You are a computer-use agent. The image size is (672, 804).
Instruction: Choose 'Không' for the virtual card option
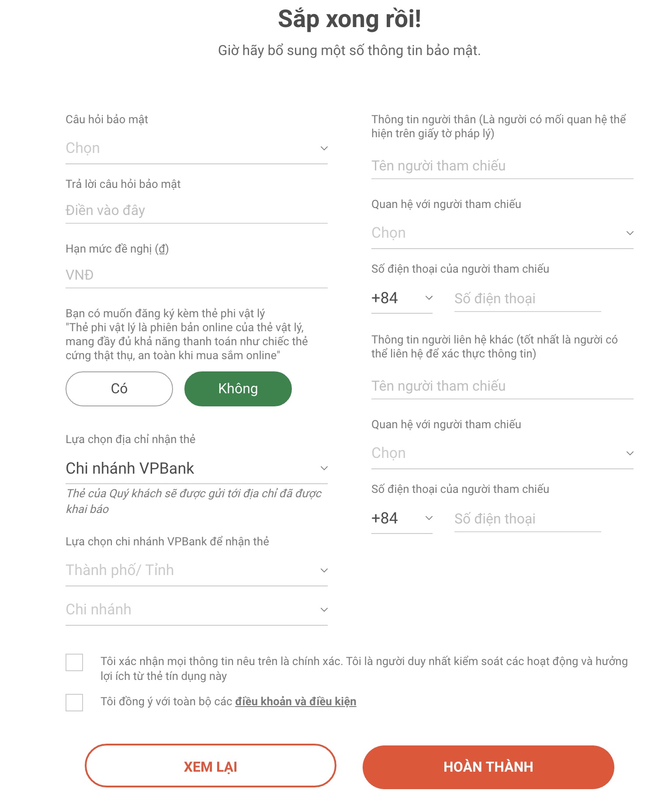click(238, 389)
